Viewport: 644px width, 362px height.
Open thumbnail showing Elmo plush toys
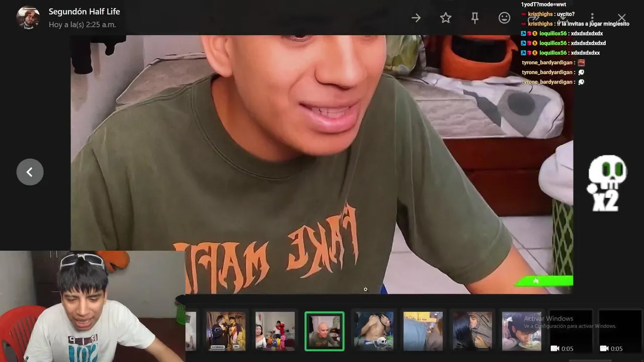[275, 331]
